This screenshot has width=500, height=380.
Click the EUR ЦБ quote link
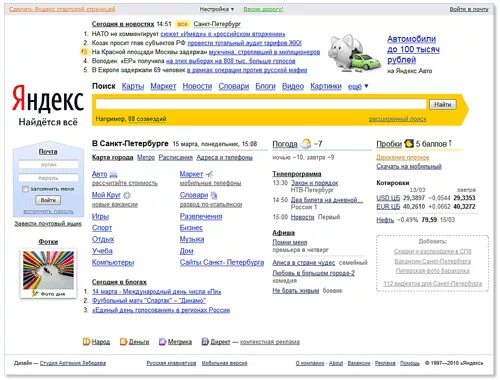388,207
